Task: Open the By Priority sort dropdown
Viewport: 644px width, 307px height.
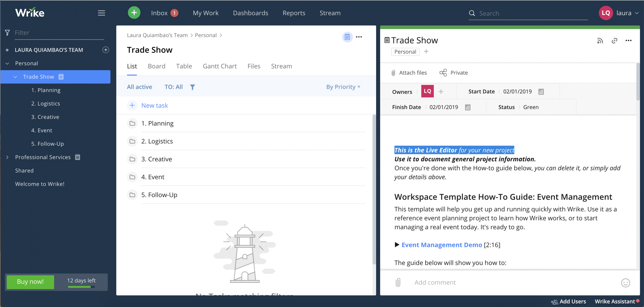Action: click(343, 87)
